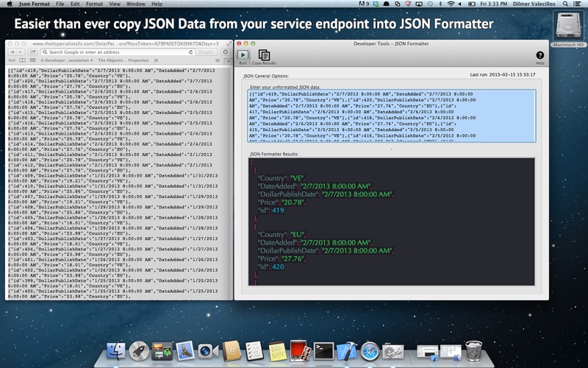Image resolution: width=588 pixels, height=368 pixels.
Task: Show Safari bookmarks book icon
Action: (23, 60)
